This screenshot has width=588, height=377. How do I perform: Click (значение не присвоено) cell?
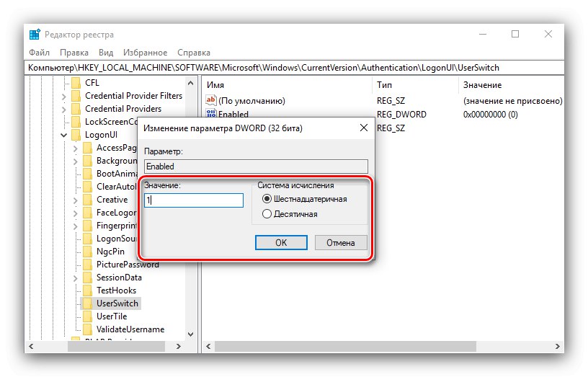tap(512, 100)
